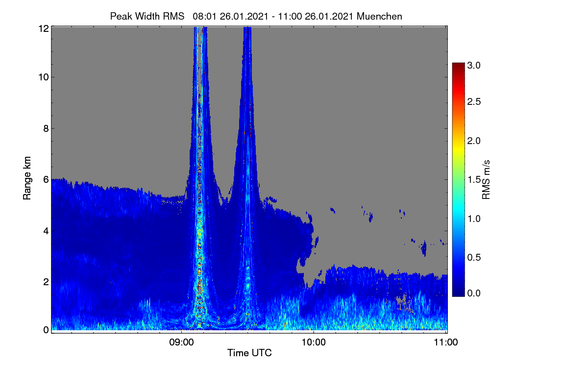Click the dark red top of the colorbar

(458, 67)
